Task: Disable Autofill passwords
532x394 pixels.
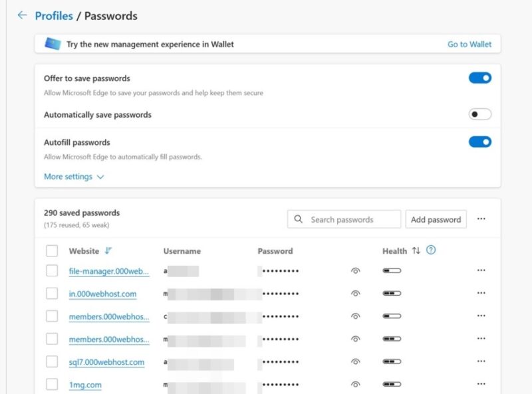Action: 479,142
